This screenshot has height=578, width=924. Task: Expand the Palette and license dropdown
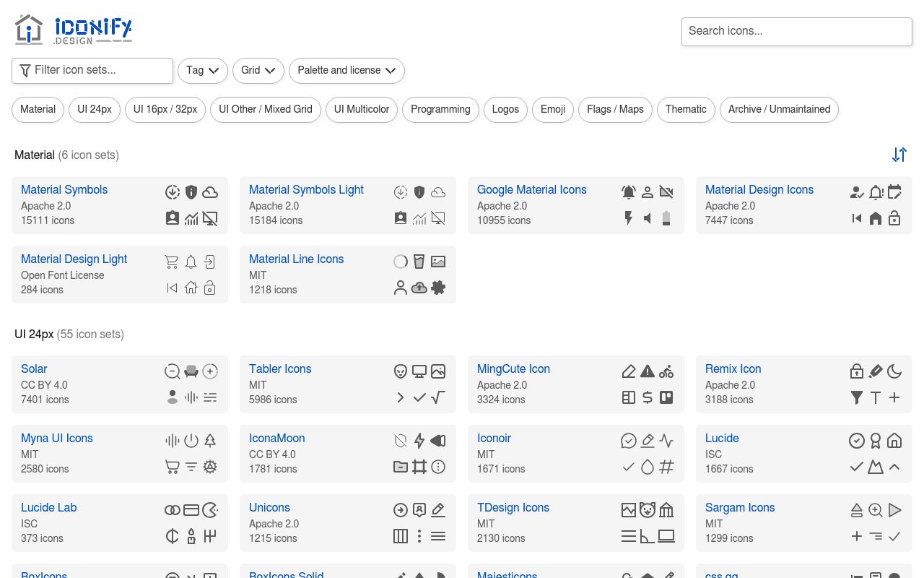pos(346,70)
